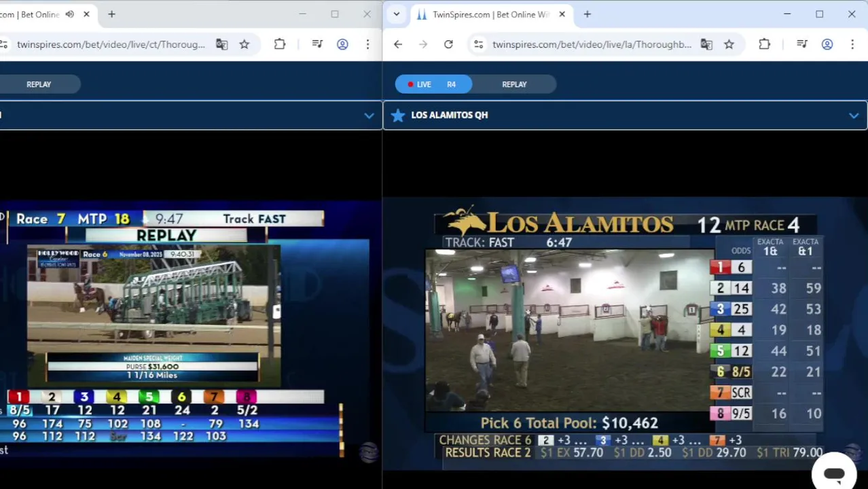The image size is (868, 489).
Task: Reload the page in the right window
Action: point(448,44)
